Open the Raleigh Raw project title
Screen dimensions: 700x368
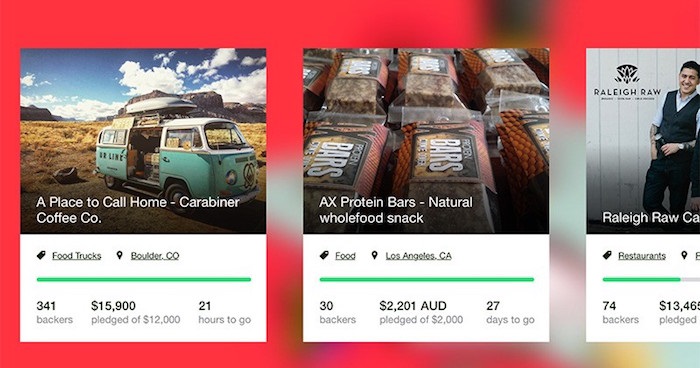tap(651, 217)
